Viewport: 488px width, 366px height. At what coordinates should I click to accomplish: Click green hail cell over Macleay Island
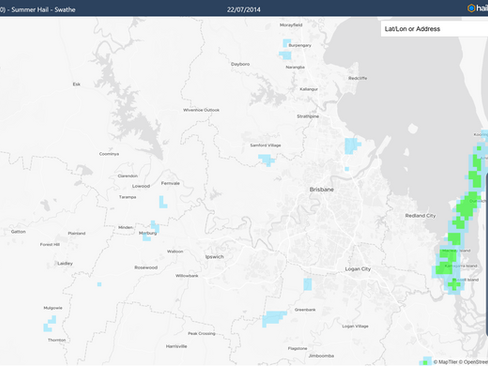click(x=448, y=256)
